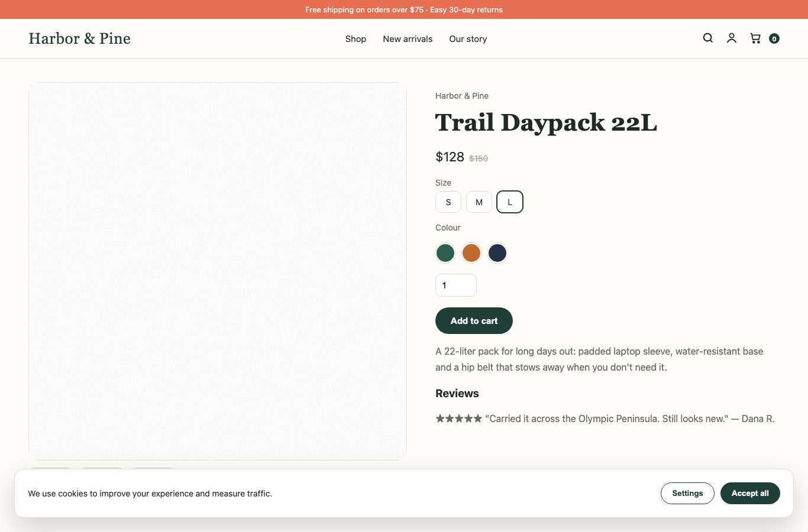Screen dimensions: 808x532
Task: Open the account profile icon
Action: tap(732, 38)
